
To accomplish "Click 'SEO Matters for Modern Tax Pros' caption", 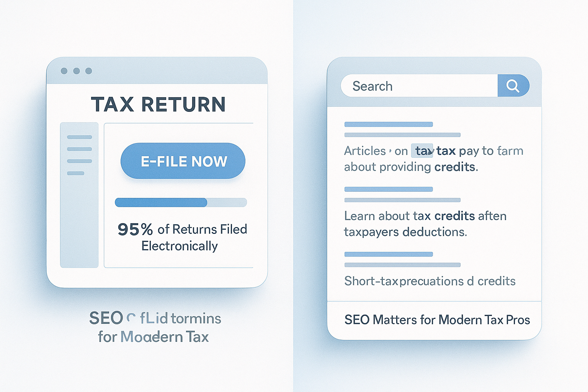I will point(437,320).
